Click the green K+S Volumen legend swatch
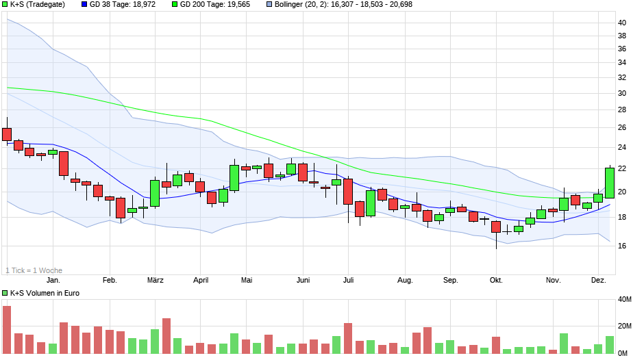The width and height of the screenshot is (644, 360). click(5, 293)
